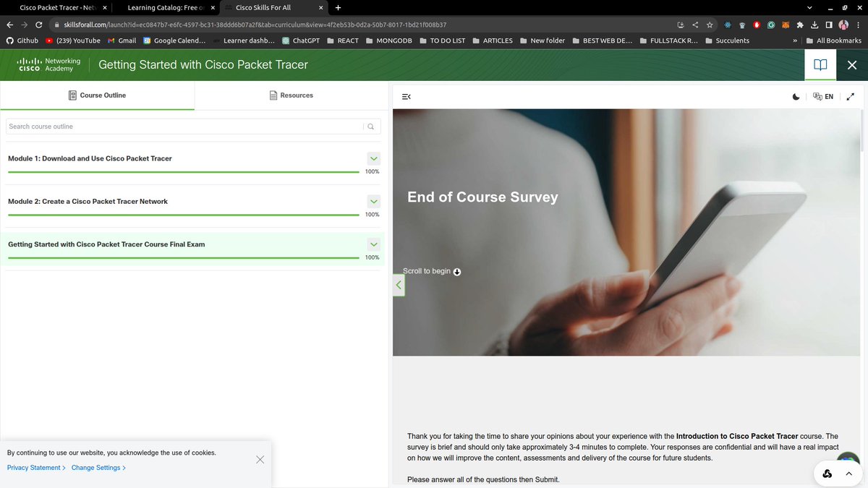Click the green left-arrow panel collapse handle

click(x=399, y=285)
